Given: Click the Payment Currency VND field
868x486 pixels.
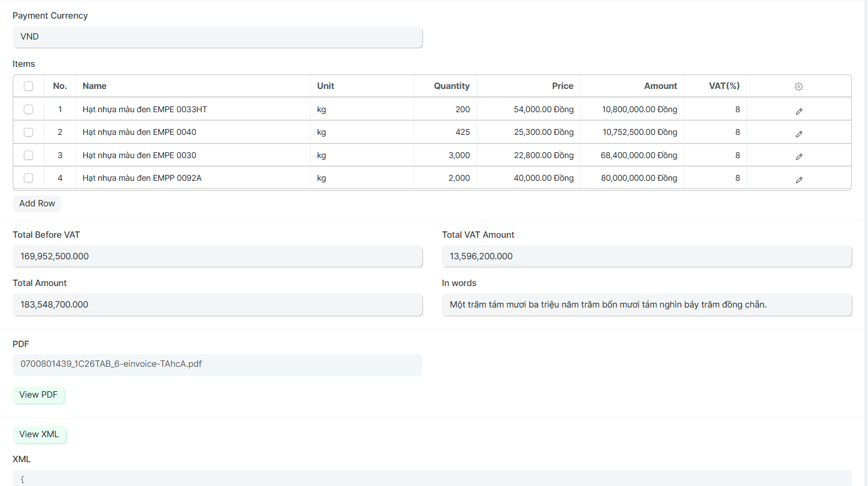Looking at the screenshot, I should pyautogui.click(x=218, y=37).
